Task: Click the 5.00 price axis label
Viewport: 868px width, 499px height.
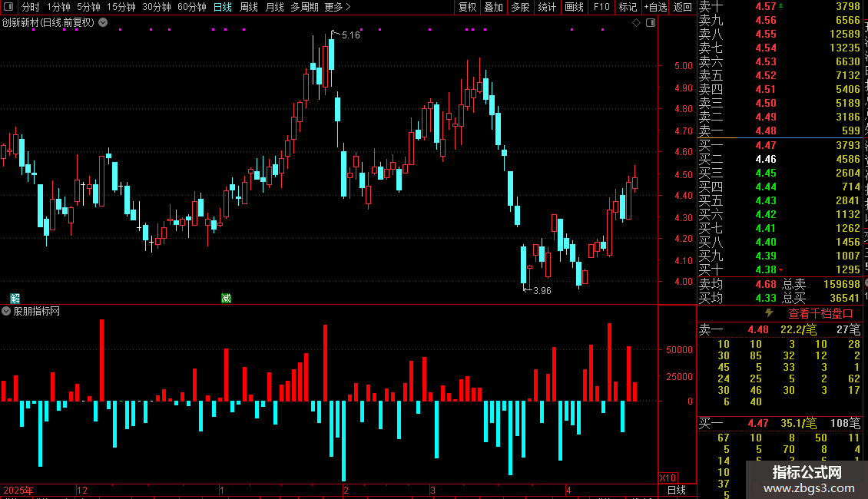Action: point(683,65)
